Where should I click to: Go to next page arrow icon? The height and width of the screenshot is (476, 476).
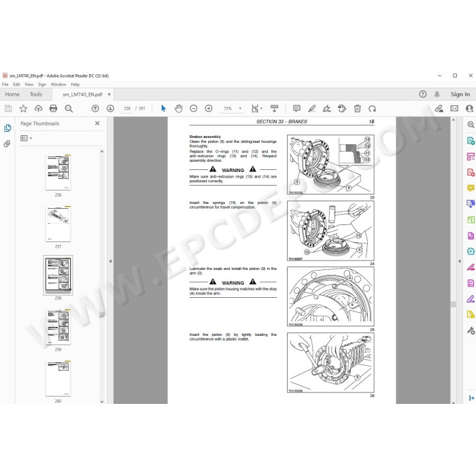tap(110, 108)
